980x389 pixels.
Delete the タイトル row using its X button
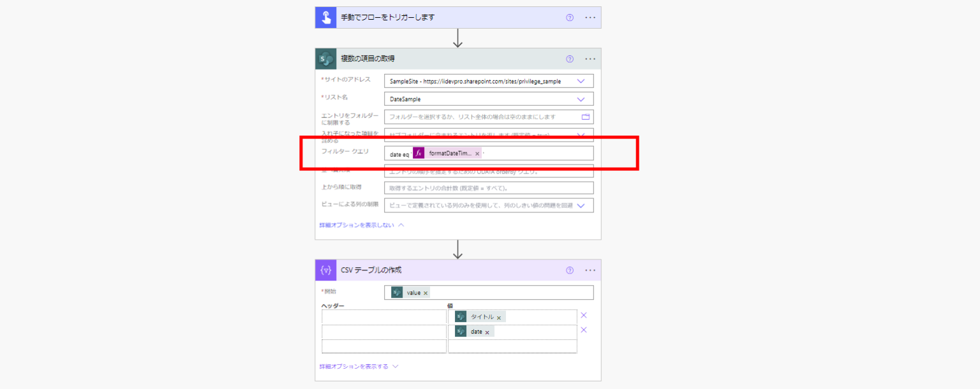583,314
